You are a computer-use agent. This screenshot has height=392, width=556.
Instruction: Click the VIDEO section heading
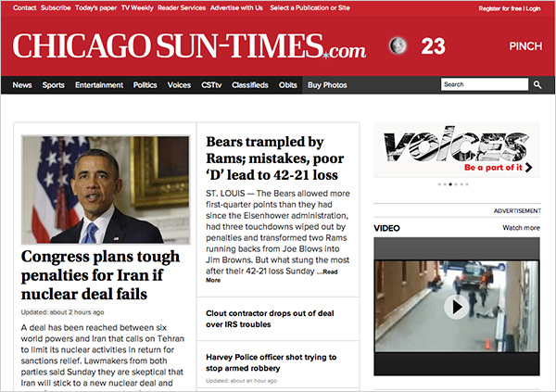(x=386, y=228)
